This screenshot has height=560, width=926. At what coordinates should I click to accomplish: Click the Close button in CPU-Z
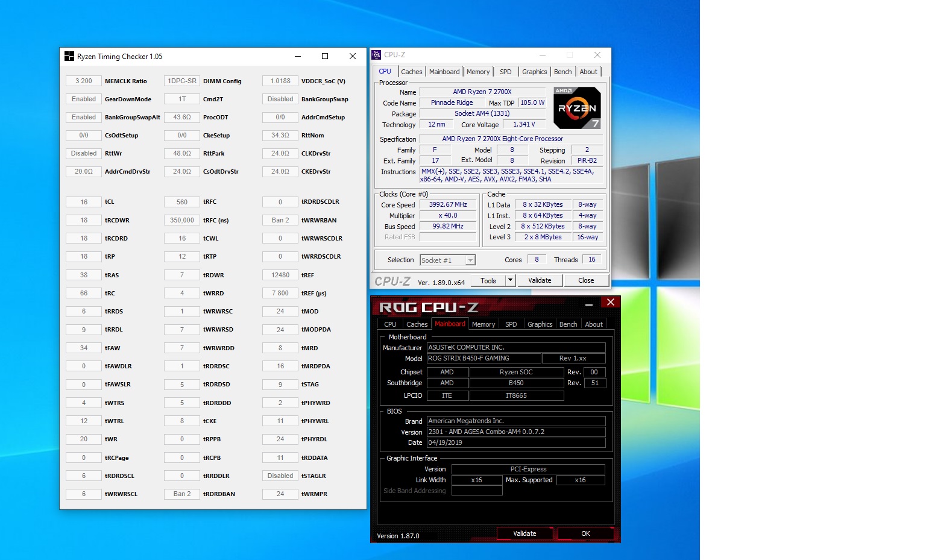(586, 280)
